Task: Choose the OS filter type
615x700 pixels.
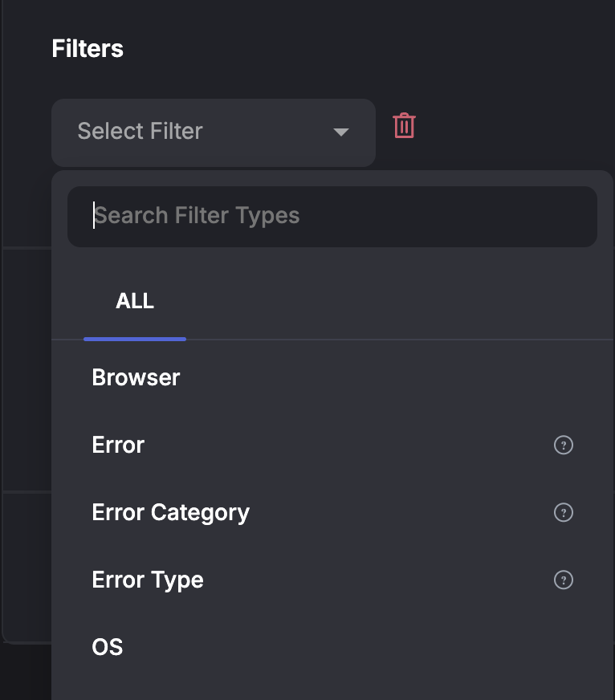Action: coord(108,647)
